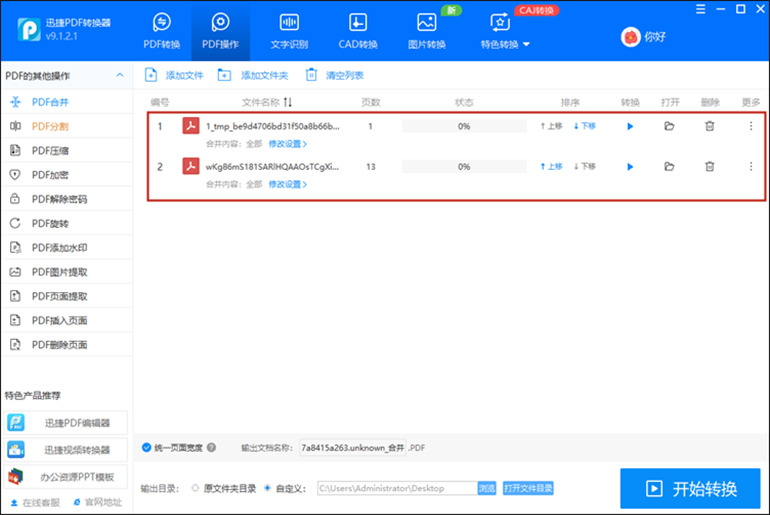
Task: Start conversion play icon for file 1
Action: [x=630, y=126]
